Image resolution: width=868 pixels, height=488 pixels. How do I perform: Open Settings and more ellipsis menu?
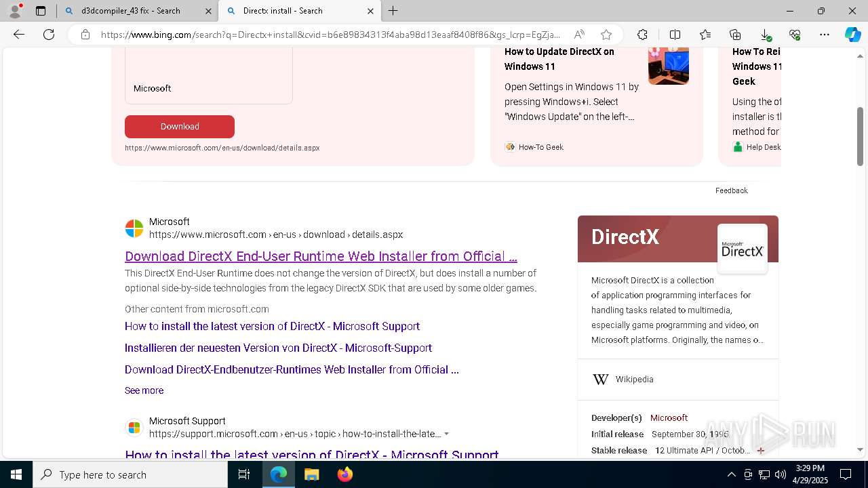[825, 35]
